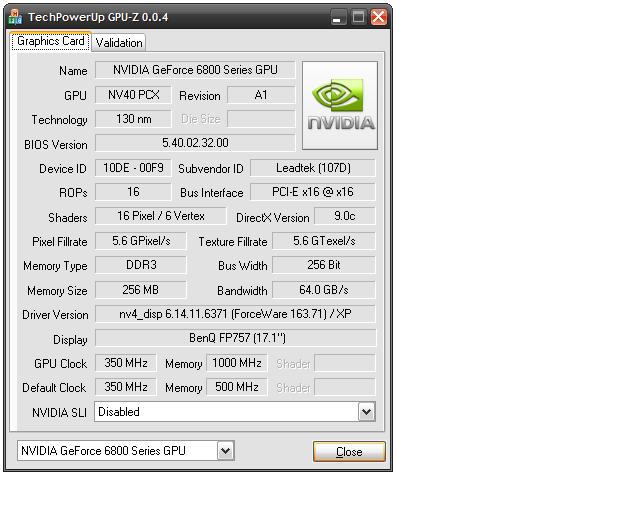Click the BIOS Version label

pos(56,145)
